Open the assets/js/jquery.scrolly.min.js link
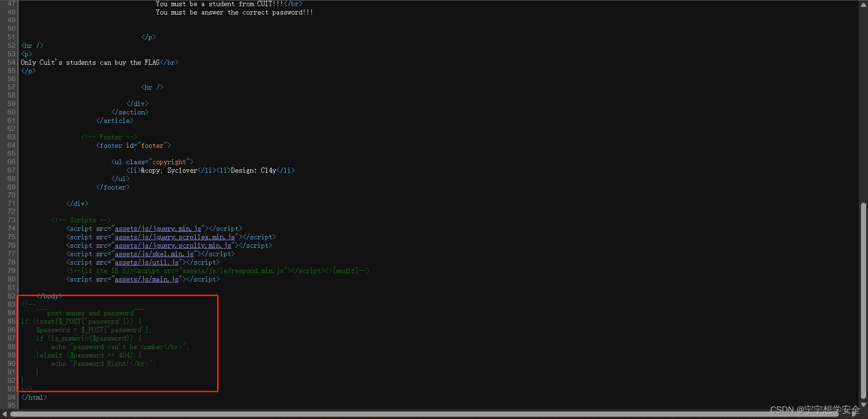The width and height of the screenshot is (868, 419). point(173,245)
